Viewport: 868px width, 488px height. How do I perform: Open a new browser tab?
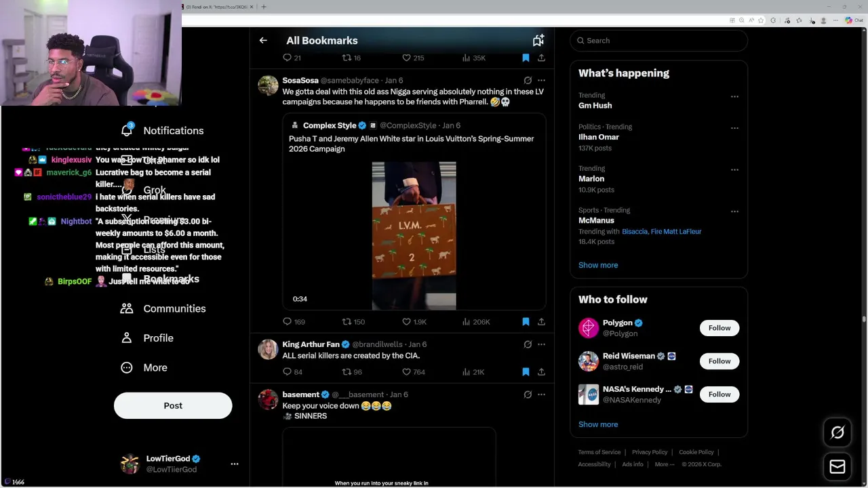click(264, 7)
